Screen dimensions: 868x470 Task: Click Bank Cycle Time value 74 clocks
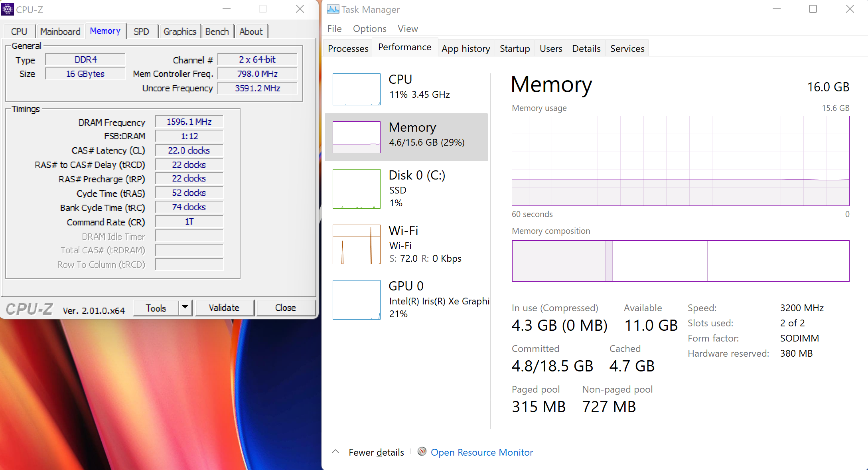tap(189, 207)
